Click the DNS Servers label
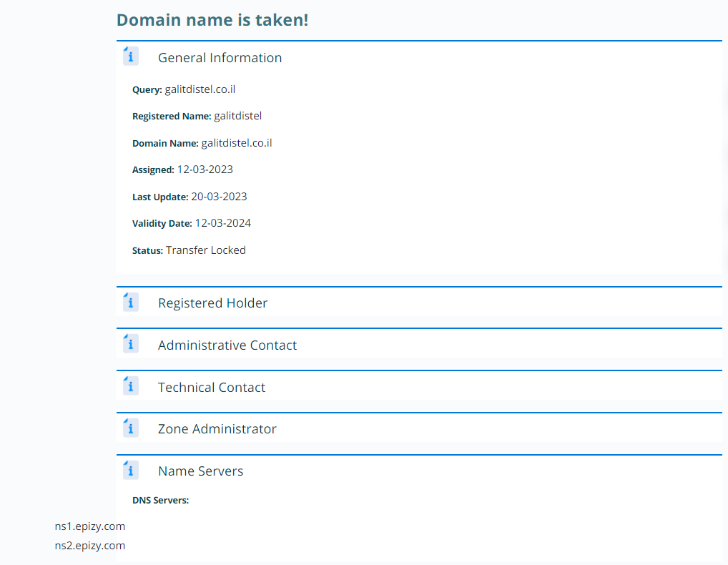 (x=161, y=500)
